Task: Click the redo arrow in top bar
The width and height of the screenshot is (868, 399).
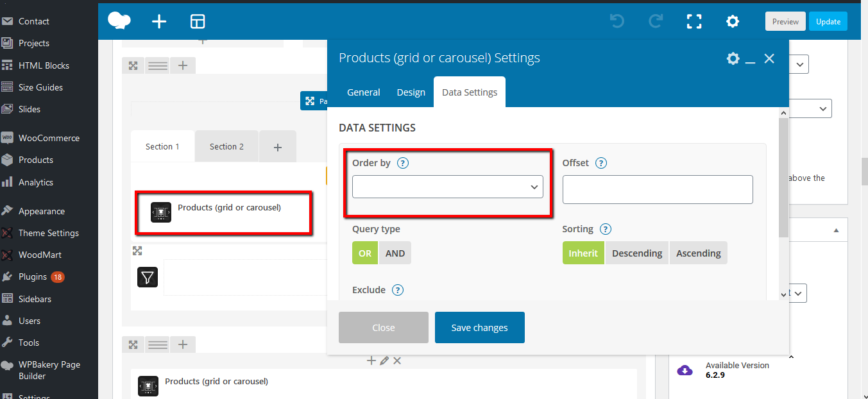Action: (656, 22)
